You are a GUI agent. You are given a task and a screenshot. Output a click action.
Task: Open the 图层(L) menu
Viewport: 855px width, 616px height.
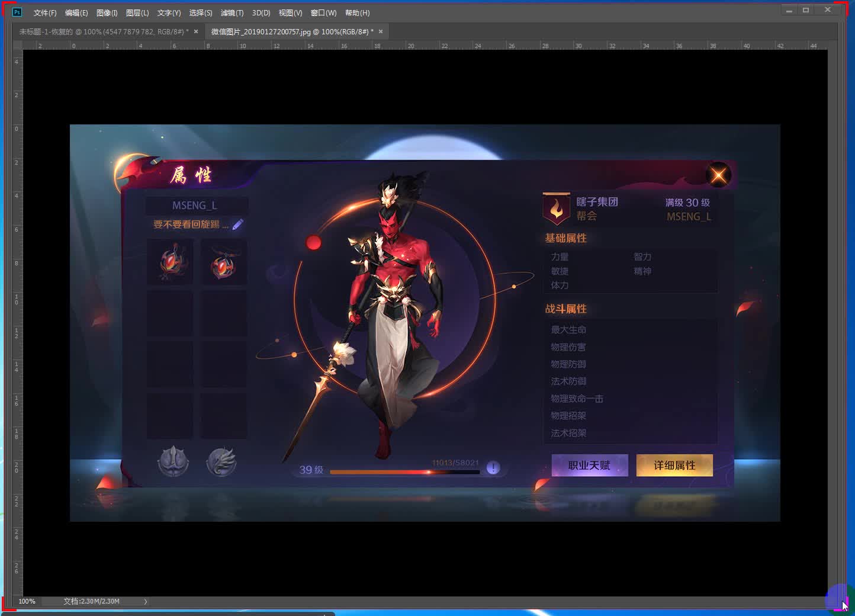point(137,12)
